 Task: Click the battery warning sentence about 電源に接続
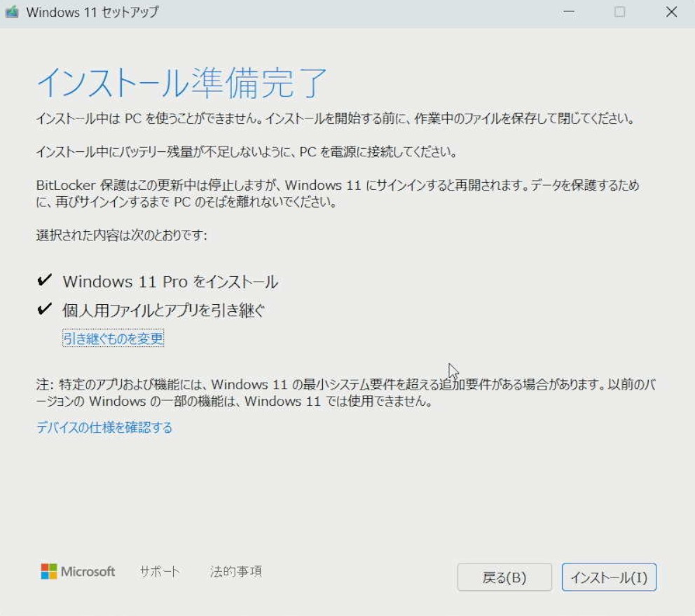tap(247, 152)
